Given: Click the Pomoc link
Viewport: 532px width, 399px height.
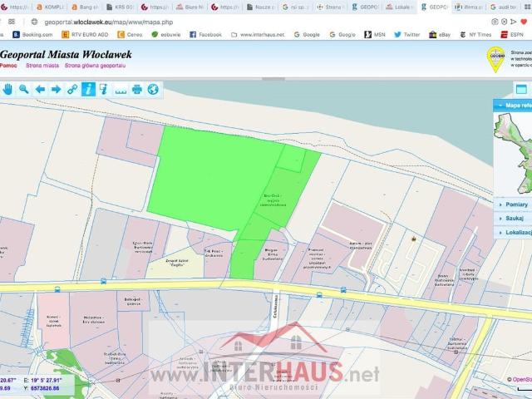Looking at the screenshot, I should (x=8, y=66).
